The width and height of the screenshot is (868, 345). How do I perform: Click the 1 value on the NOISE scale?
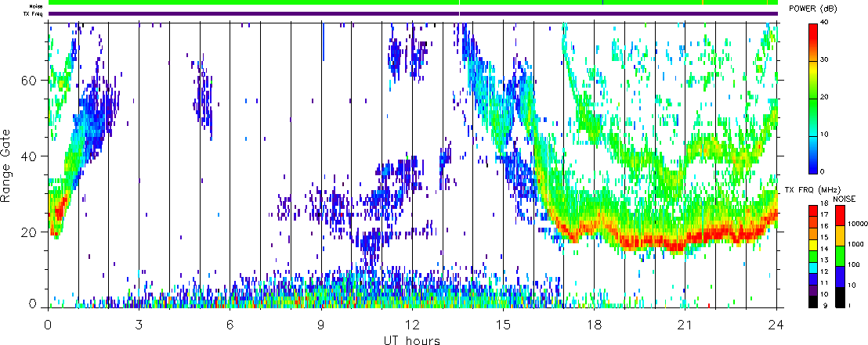click(x=850, y=305)
